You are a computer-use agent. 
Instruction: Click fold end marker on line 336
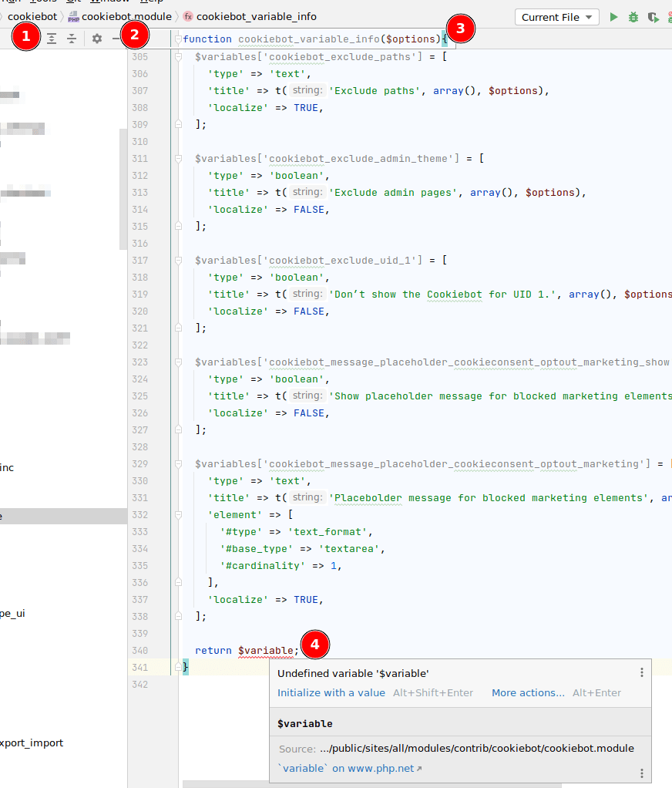click(x=178, y=582)
